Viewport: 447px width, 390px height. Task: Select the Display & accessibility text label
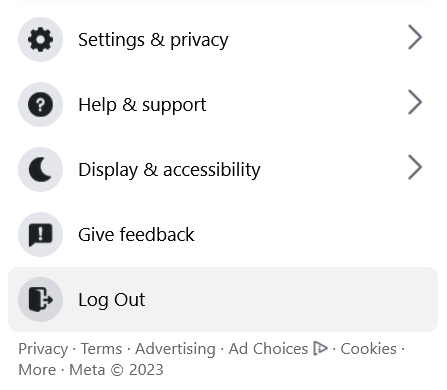coord(169,170)
